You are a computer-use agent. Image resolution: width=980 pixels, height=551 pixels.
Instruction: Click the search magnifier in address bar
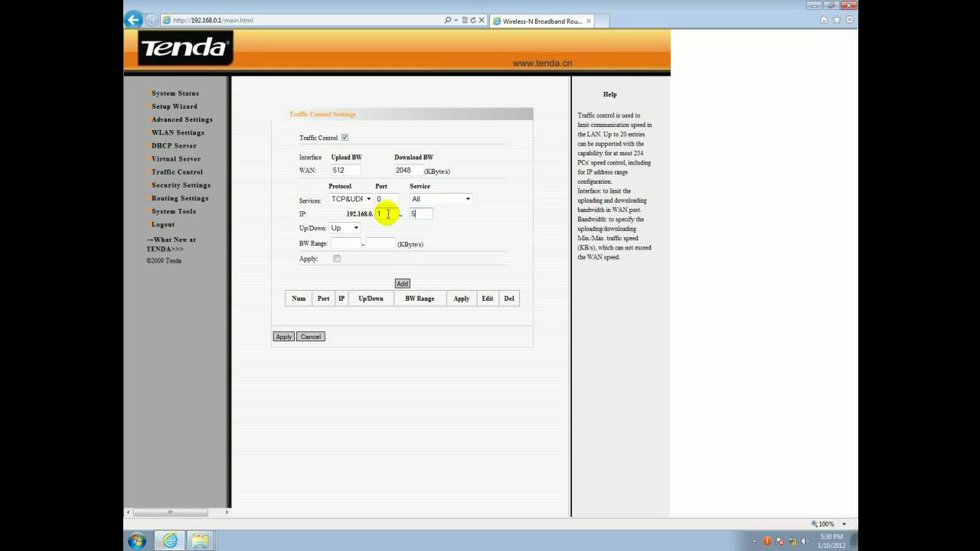click(x=448, y=21)
